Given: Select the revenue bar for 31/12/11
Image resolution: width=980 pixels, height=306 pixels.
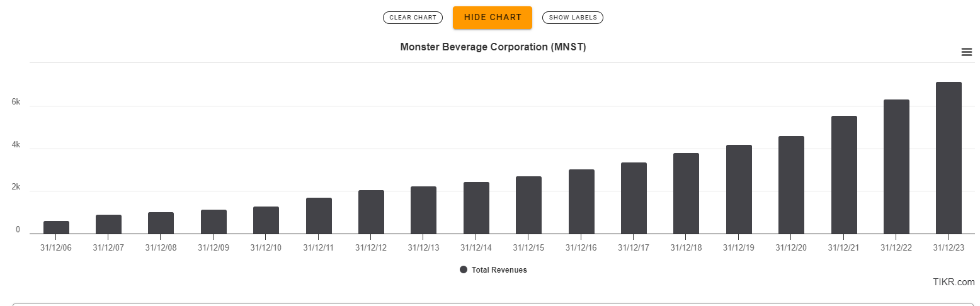Looking at the screenshot, I should [319, 216].
